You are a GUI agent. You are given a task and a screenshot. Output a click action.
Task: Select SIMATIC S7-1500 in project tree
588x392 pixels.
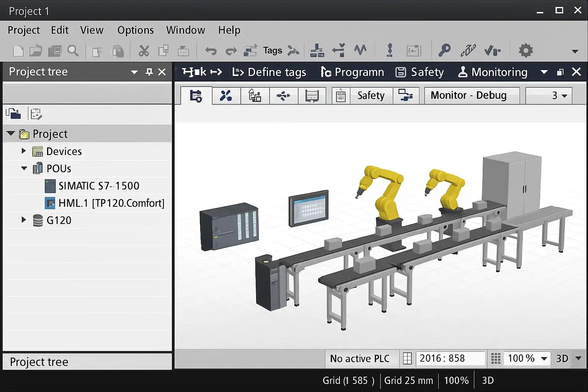click(x=98, y=186)
